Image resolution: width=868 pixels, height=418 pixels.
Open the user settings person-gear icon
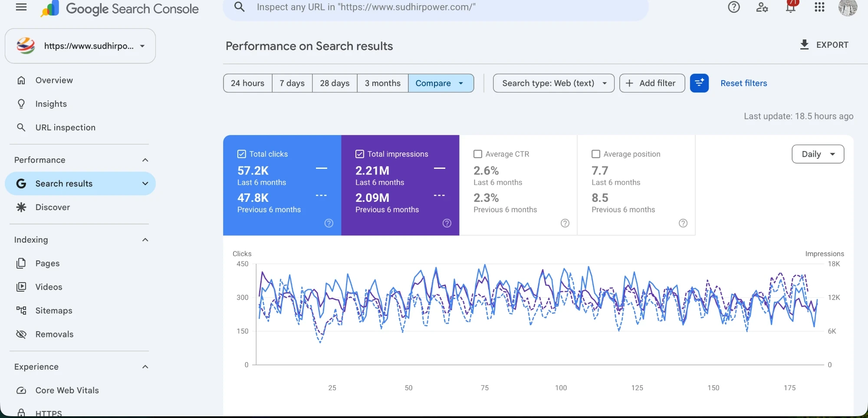762,7
